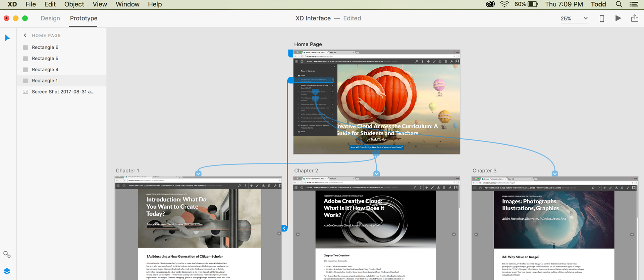Viewport: 644px width, 280px height.
Task: Click the Chapter 2 hero image
Action: pos(376,219)
